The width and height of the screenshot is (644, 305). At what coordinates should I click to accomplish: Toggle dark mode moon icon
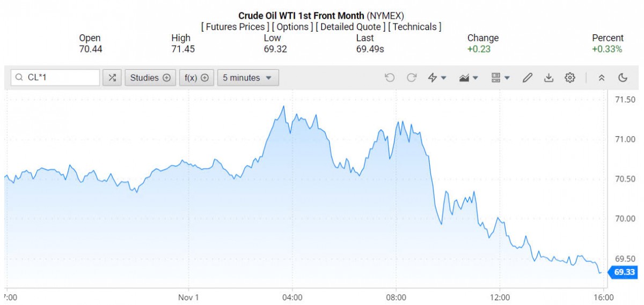tap(623, 78)
